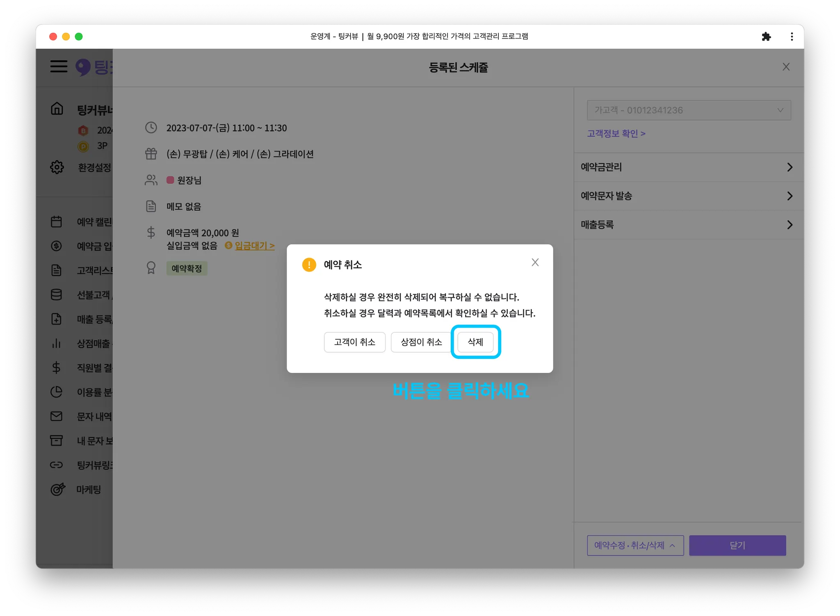Viewport: 840px width, 616px height.
Task: Click the 고객이 취소 button
Action: point(354,342)
